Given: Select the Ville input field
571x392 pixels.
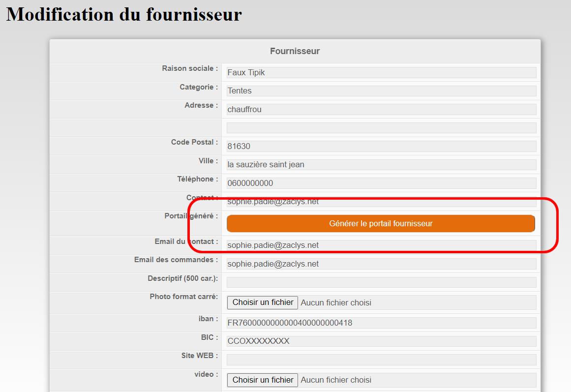Looking at the screenshot, I should click(x=381, y=165).
